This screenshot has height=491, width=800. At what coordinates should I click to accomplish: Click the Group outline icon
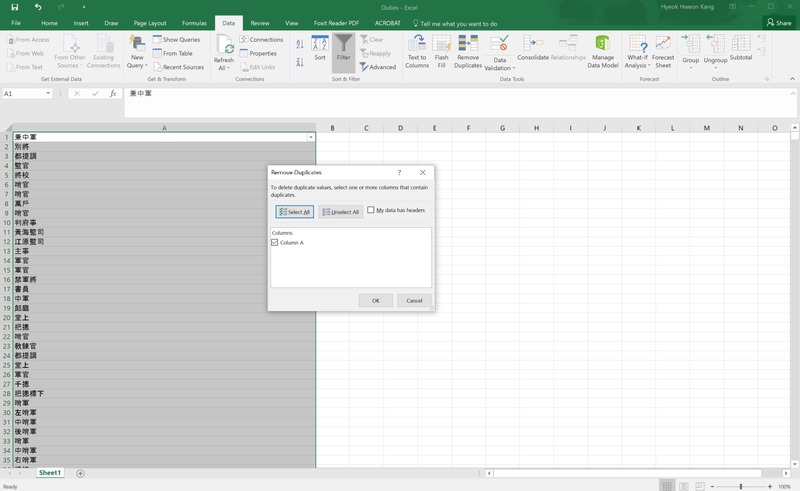[690, 51]
